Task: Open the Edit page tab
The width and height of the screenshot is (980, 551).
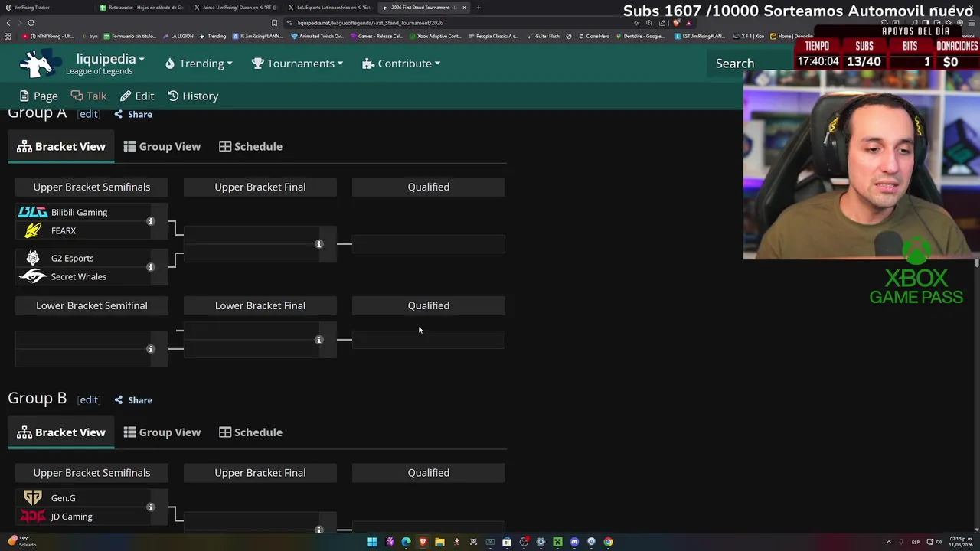Action: [137, 96]
